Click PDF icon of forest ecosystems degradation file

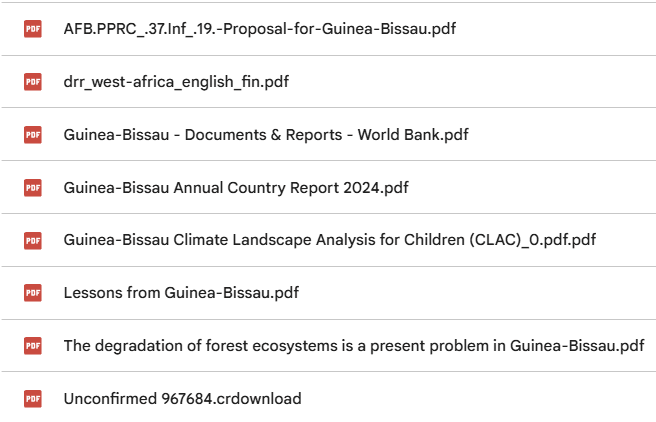click(33, 346)
